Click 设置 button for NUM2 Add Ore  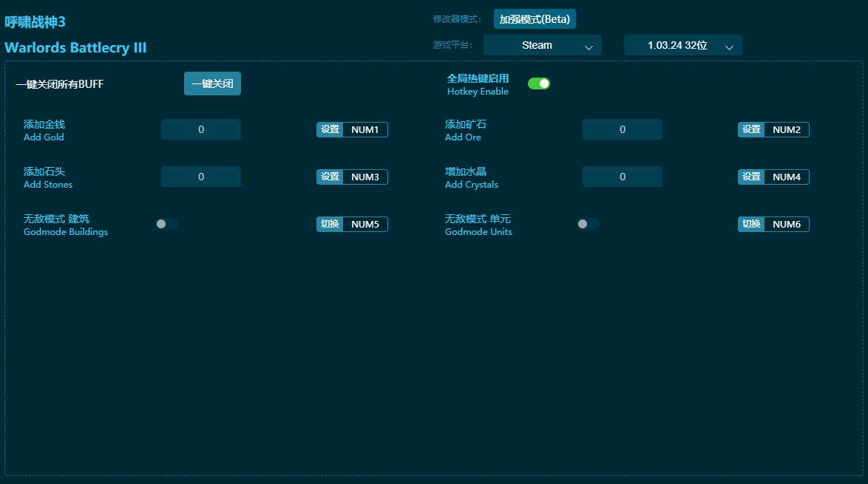pos(751,130)
